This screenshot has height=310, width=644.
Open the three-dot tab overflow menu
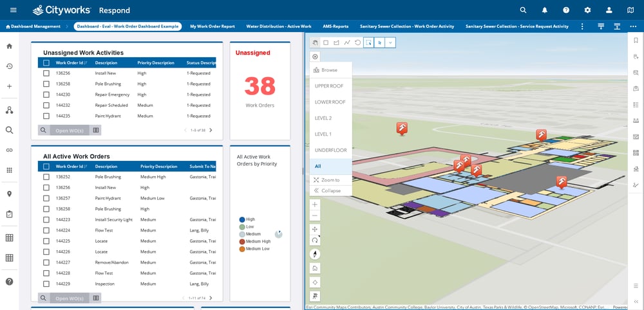pyautogui.click(x=582, y=26)
